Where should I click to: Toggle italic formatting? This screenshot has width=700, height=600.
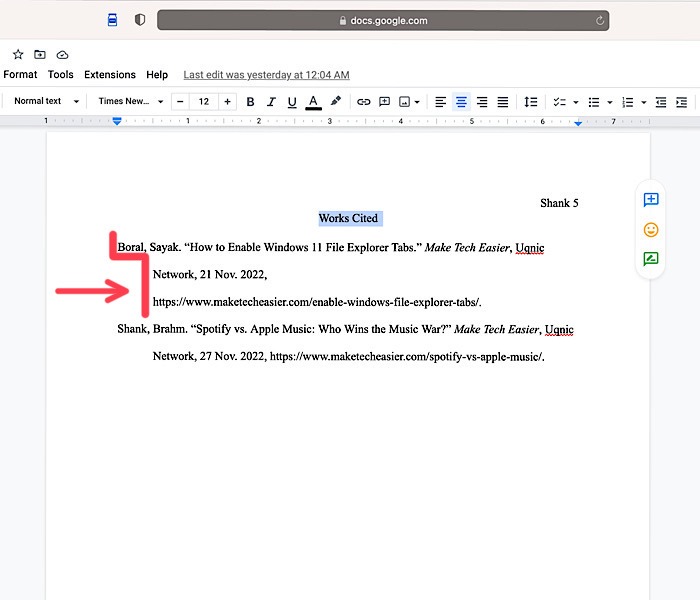(x=271, y=102)
